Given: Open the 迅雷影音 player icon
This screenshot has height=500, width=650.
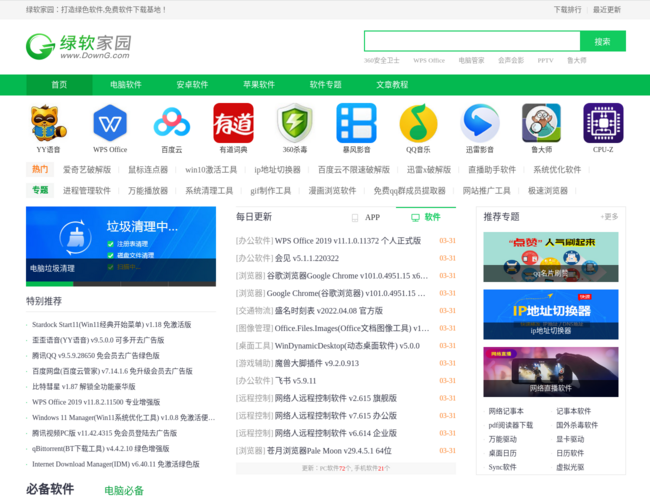Looking at the screenshot, I should click(480, 123).
